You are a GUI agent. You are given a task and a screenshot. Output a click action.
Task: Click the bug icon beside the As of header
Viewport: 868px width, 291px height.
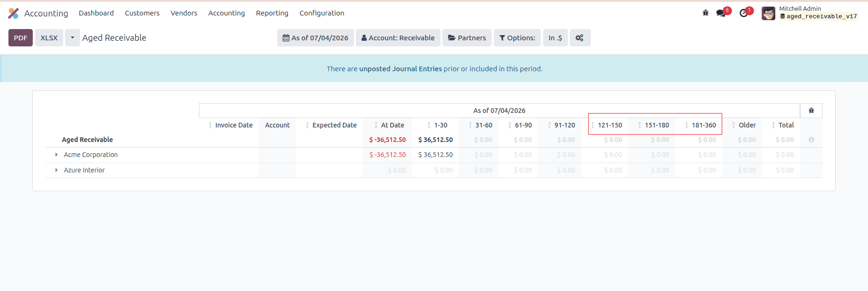(811, 111)
